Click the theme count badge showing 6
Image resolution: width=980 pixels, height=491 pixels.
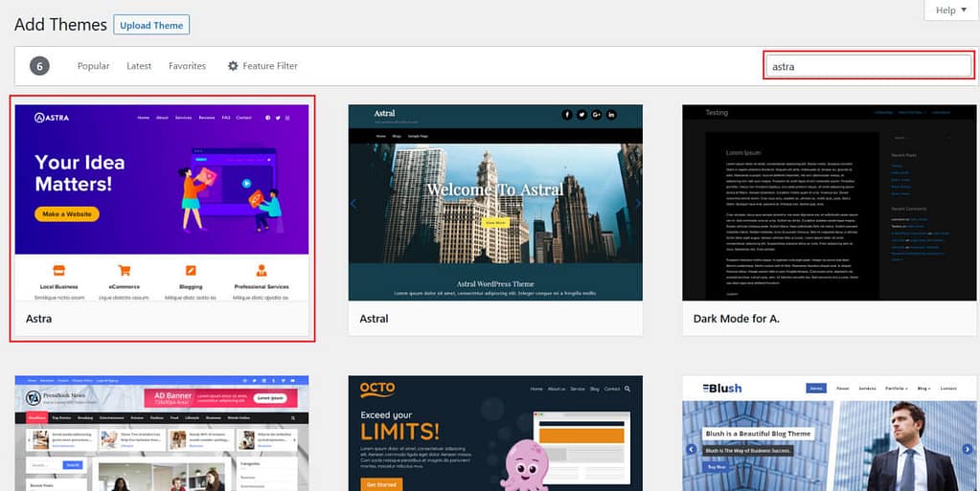[39, 66]
